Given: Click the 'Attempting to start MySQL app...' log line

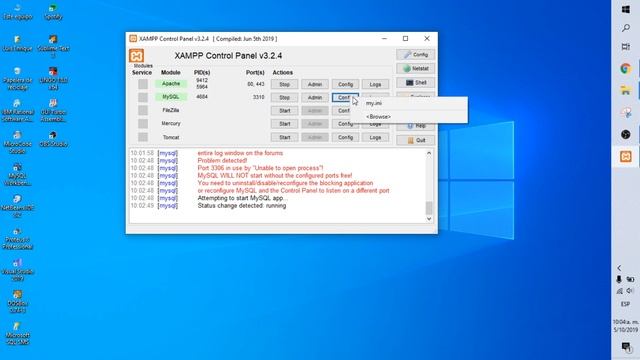Looking at the screenshot, I should pyautogui.click(x=242, y=198).
